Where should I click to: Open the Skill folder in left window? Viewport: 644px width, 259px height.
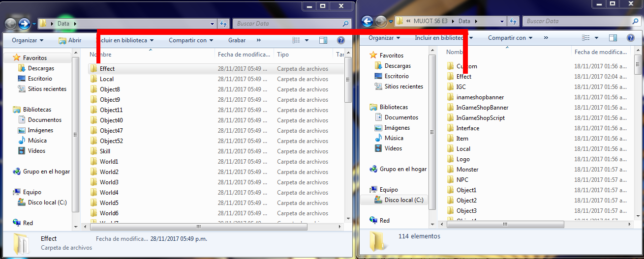105,151
